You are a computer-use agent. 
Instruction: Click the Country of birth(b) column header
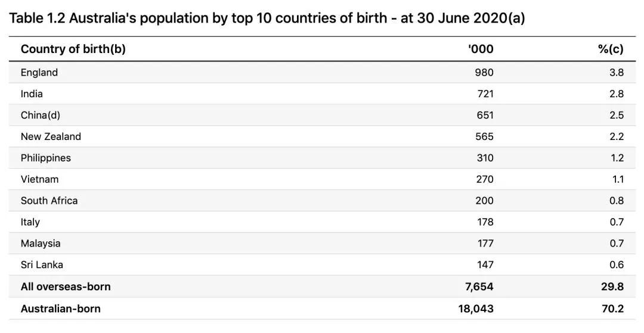click(x=73, y=49)
